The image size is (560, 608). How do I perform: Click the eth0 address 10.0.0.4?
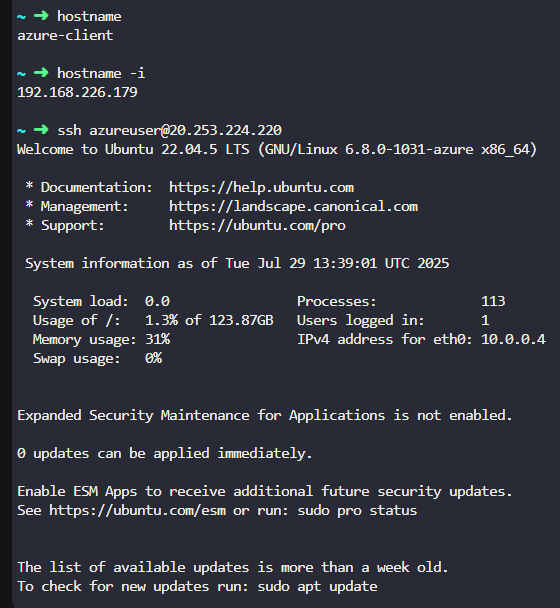513,339
